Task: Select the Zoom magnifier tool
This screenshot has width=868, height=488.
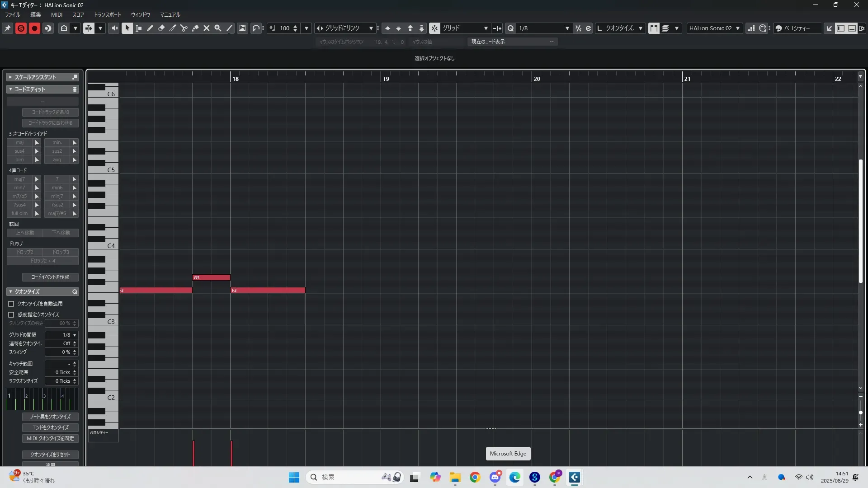Action: pos(218,28)
